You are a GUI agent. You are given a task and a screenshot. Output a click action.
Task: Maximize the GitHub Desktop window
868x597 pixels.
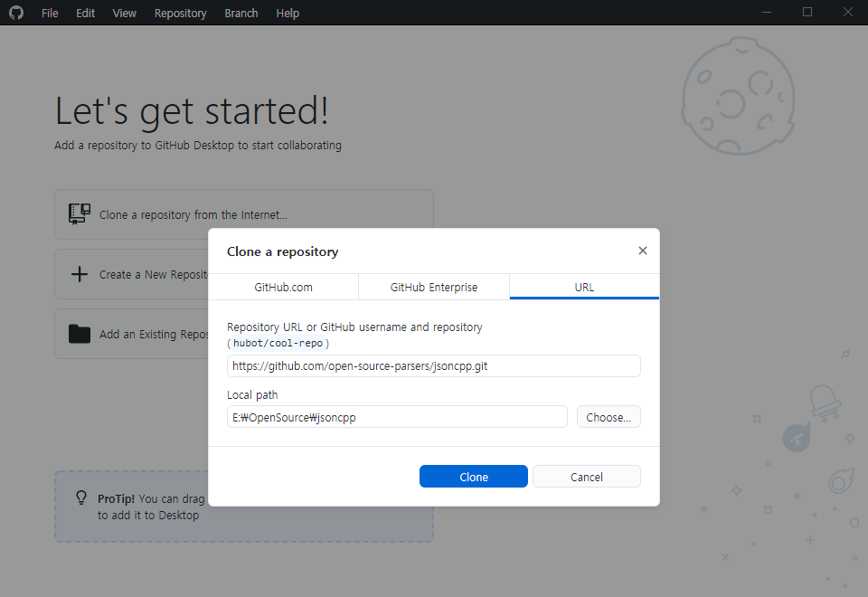pos(807,12)
